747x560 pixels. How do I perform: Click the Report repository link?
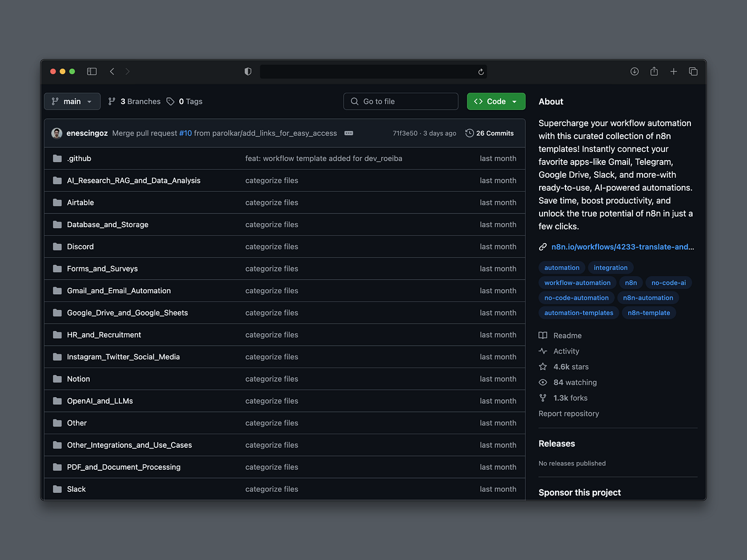[569, 413]
